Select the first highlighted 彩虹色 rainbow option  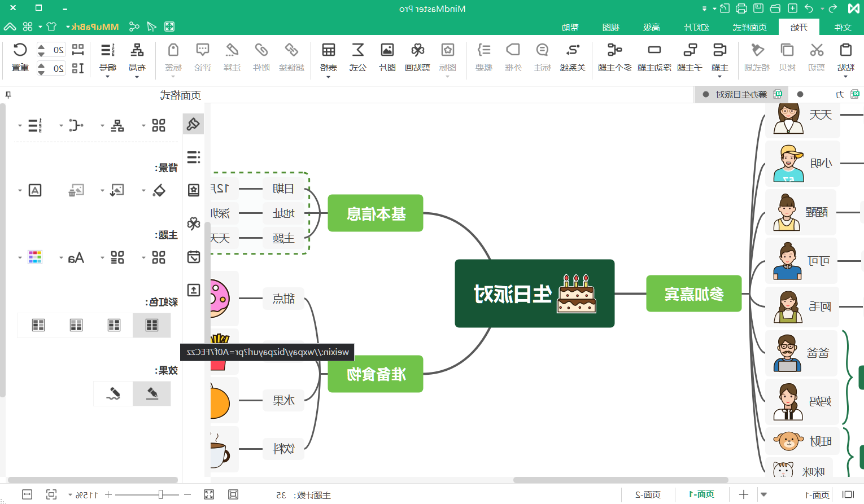pyautogui.click(x=152, y=325)
